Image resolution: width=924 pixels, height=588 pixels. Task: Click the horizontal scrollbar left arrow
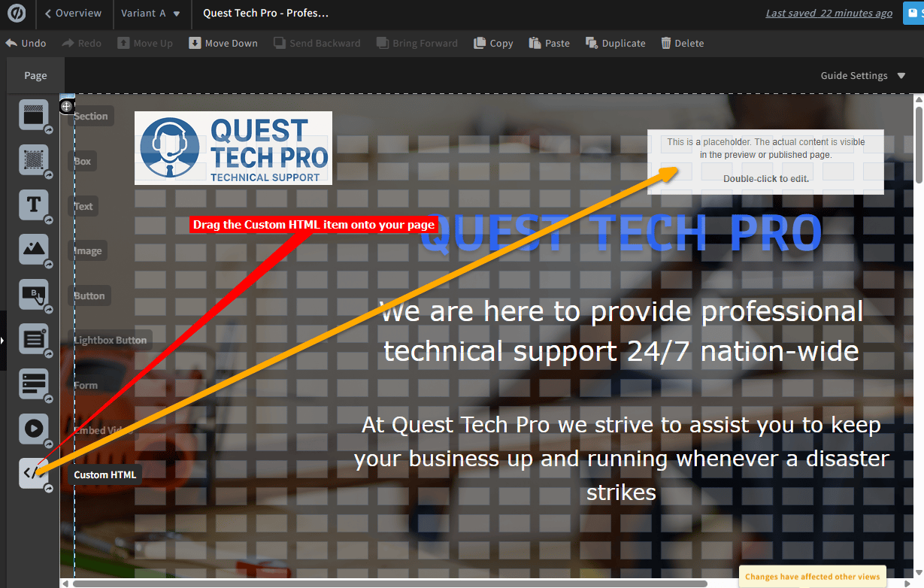click(65, 583)
